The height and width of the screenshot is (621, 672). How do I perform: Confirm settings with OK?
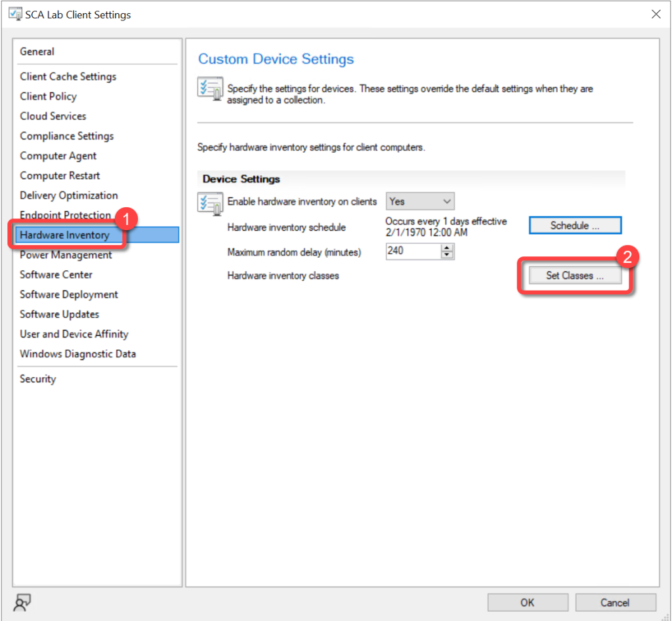(528, 603)
